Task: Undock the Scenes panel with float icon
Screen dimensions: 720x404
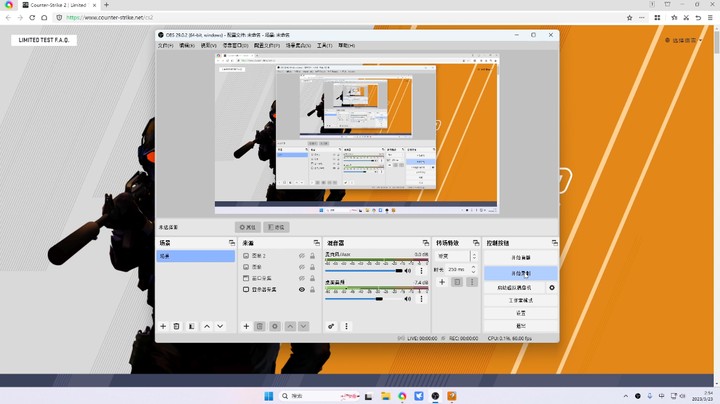Action: [232, 243]
